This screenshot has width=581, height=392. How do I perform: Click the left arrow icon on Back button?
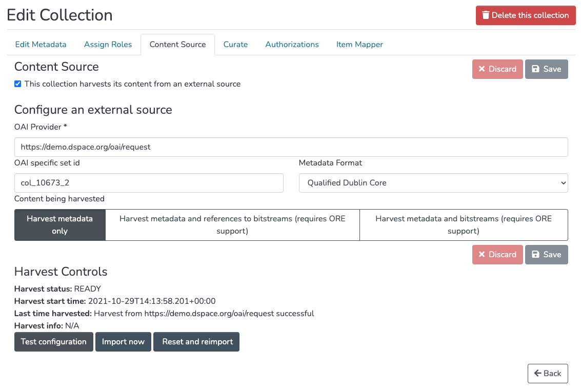click(x=537, y=374)
